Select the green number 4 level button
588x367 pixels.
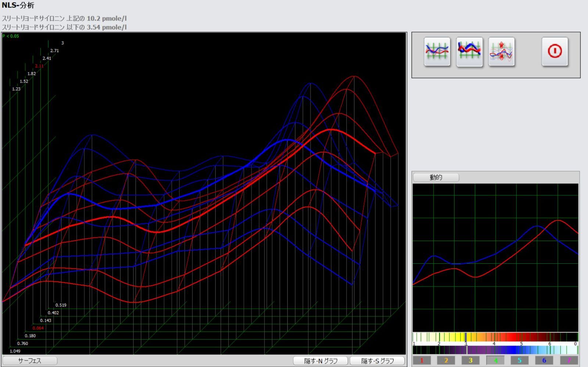tap(495, 360)
